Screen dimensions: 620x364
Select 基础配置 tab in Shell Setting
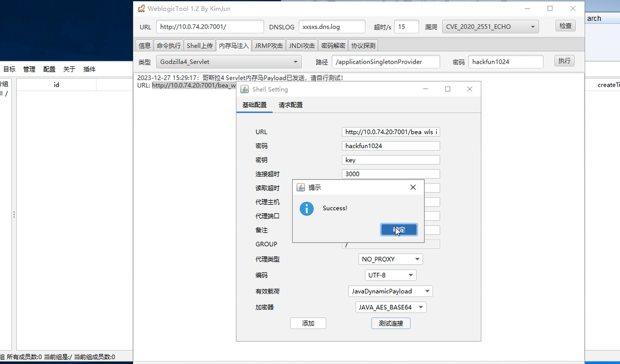(x=254, y=105)
